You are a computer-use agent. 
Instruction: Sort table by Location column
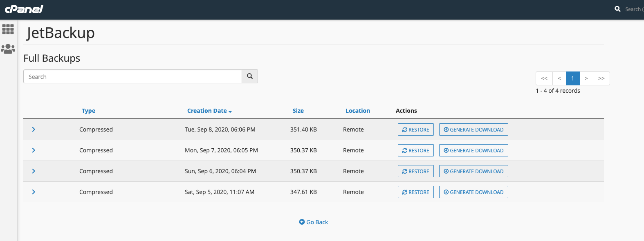pyautogui.click(x=358, y=111)
